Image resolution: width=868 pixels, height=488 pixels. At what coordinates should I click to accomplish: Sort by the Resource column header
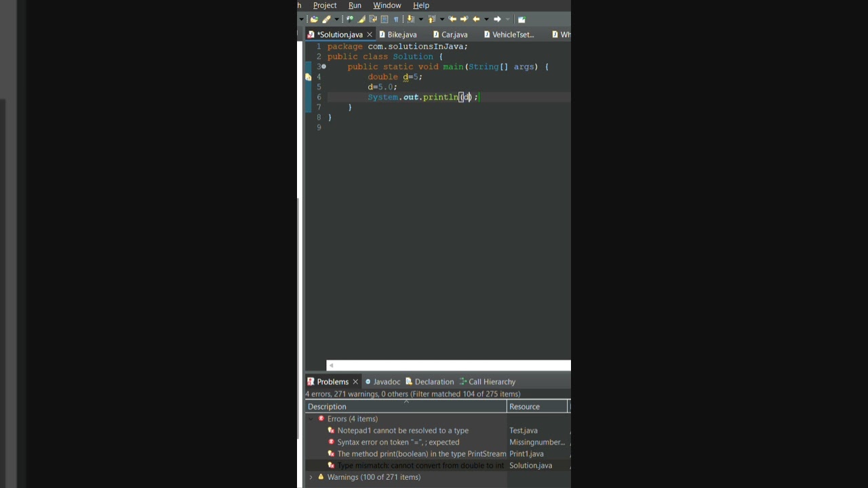[537, 407]
